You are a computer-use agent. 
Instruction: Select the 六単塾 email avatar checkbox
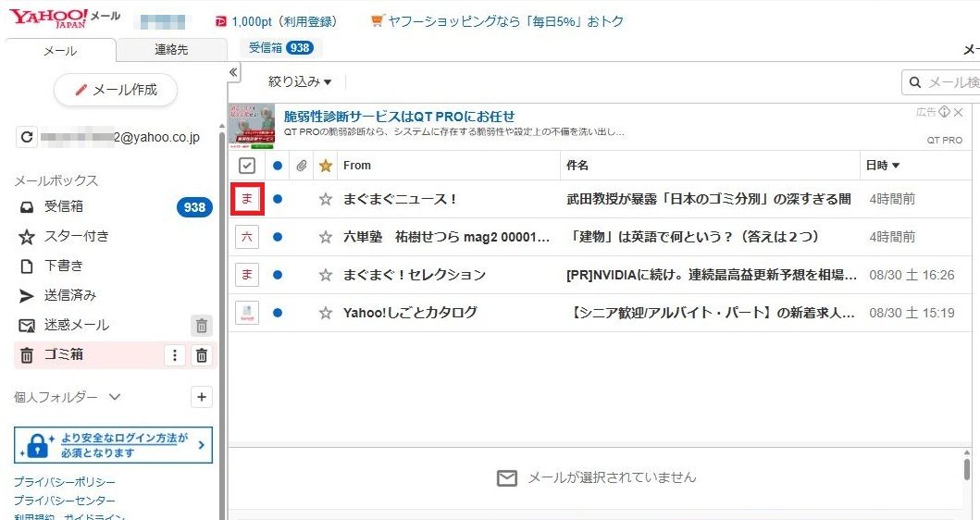click(x=247, y=237)
